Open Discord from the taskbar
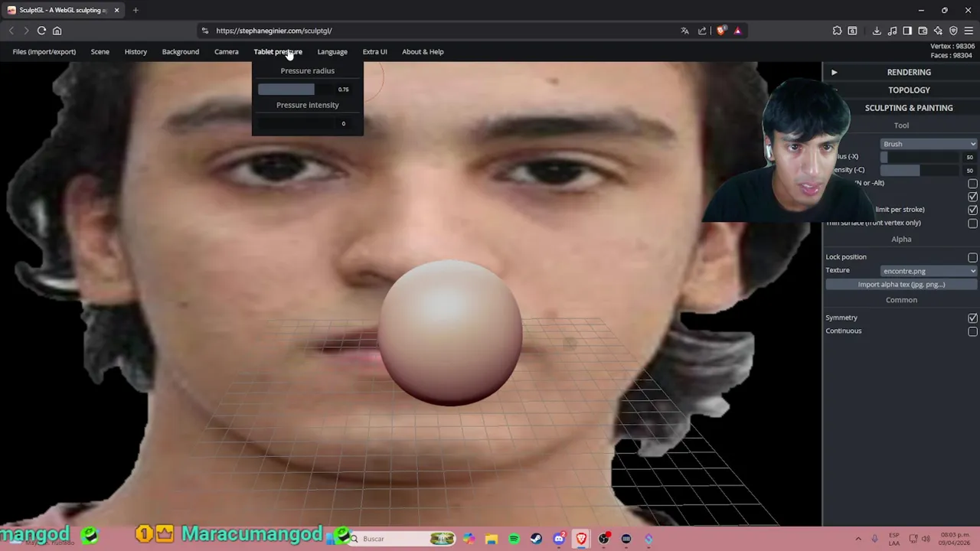The width and height of the screenshot is (980, 551). (559, 539)
